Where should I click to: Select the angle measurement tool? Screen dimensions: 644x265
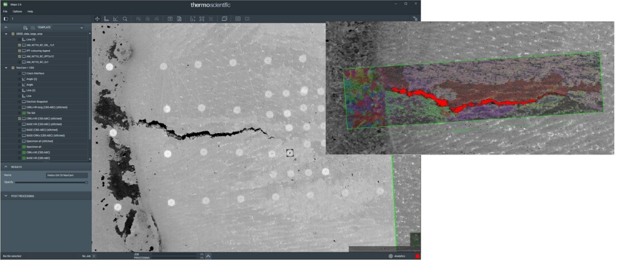[115, 19]
